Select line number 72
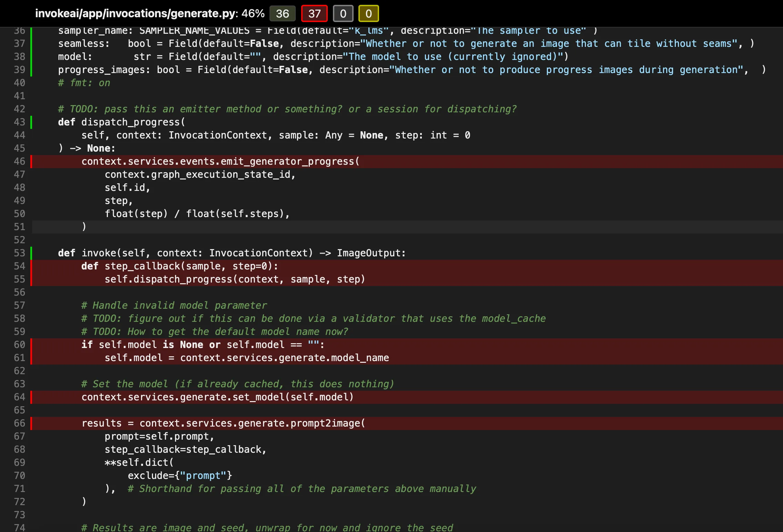 20,502
